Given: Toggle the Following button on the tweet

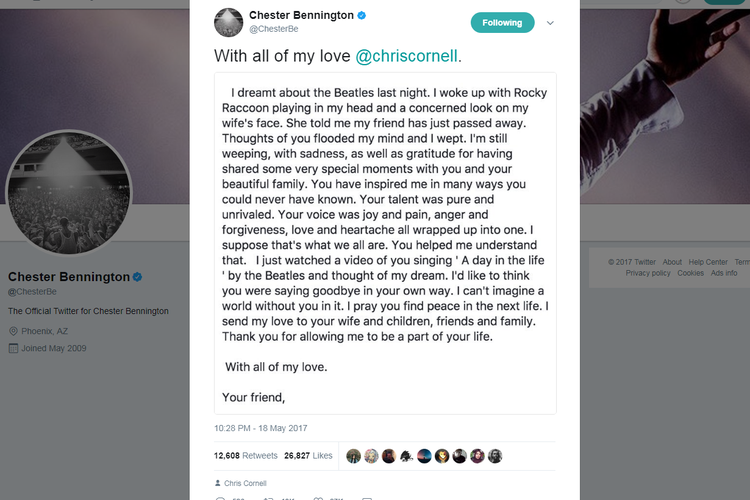Looking at the screenshot, I should [502, 23].
